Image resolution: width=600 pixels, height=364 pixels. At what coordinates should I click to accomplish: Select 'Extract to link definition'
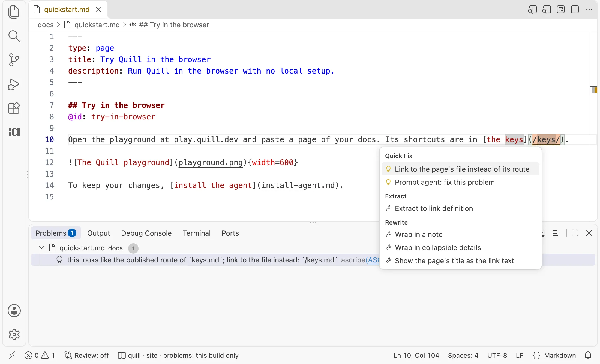point(460,208)
